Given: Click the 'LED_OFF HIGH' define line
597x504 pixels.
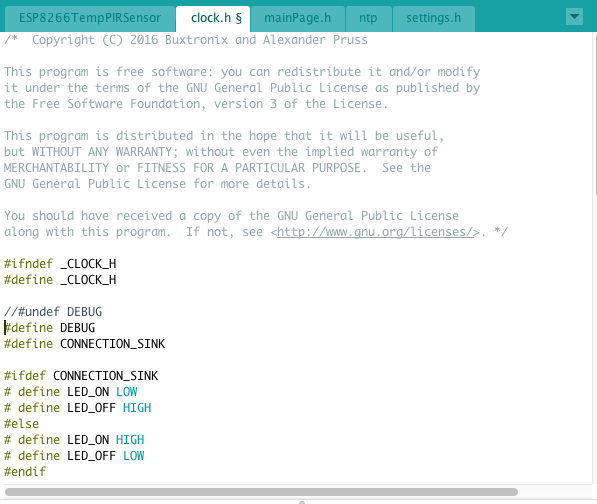Looking at the screenshot, I should pyautogui.click(x=78, y=408).
